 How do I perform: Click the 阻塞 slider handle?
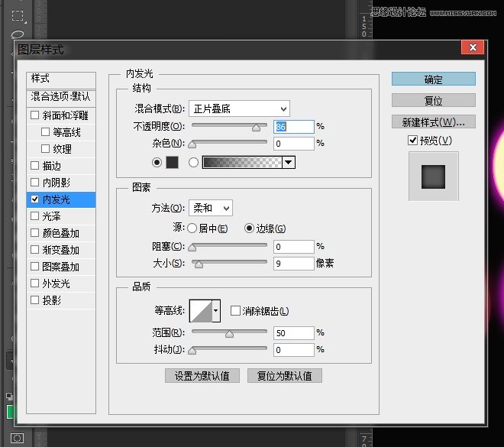point(192,248)
